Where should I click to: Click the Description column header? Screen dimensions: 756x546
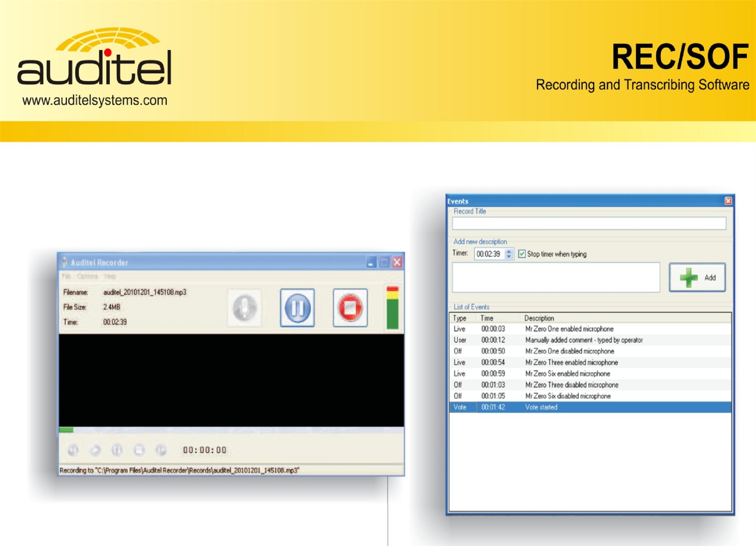[626, 318]
